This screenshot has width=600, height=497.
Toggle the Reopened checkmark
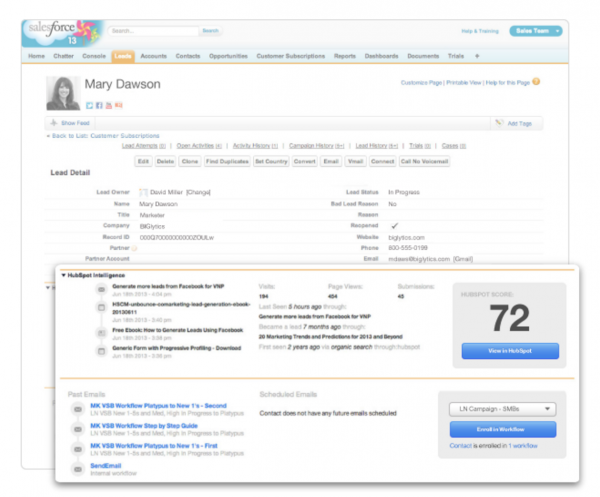point(395,226)
